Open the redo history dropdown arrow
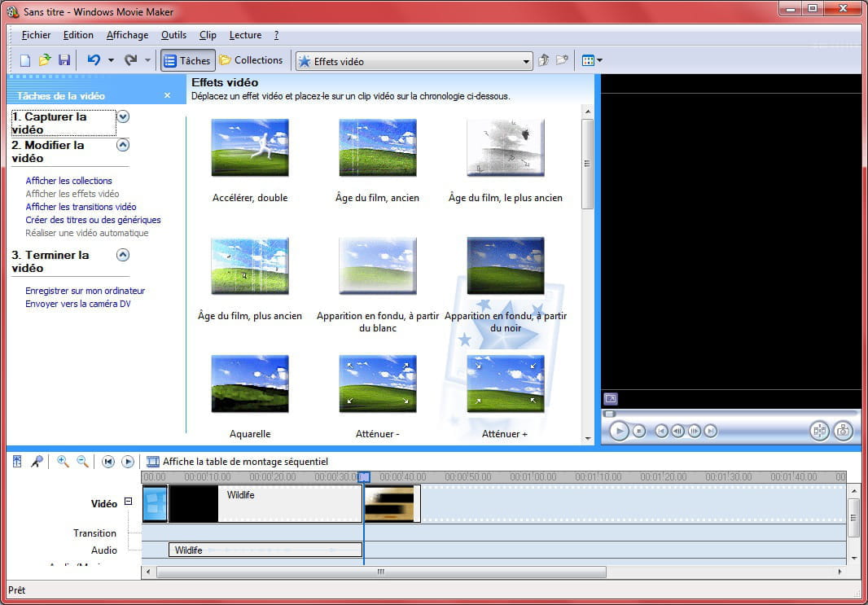 147,60
